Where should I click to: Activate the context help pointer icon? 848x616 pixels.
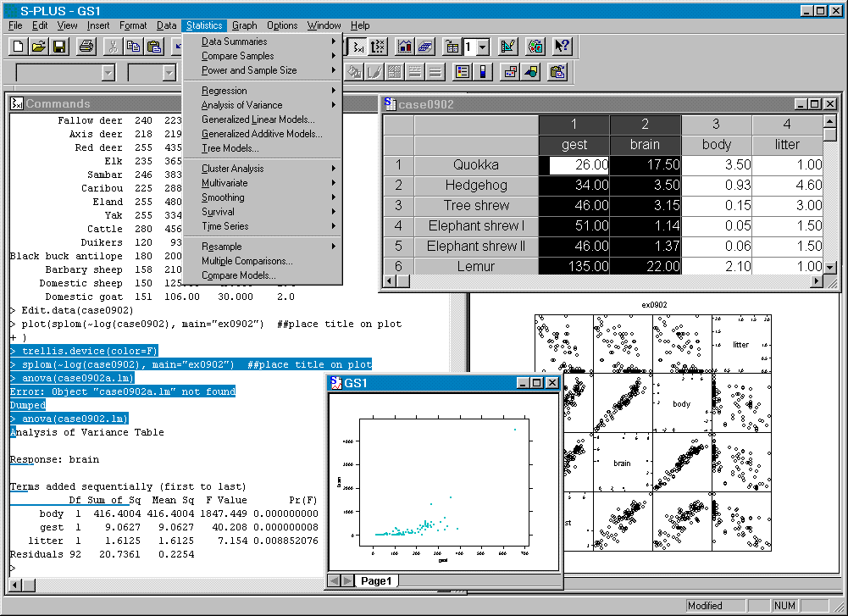click(563, 47)
